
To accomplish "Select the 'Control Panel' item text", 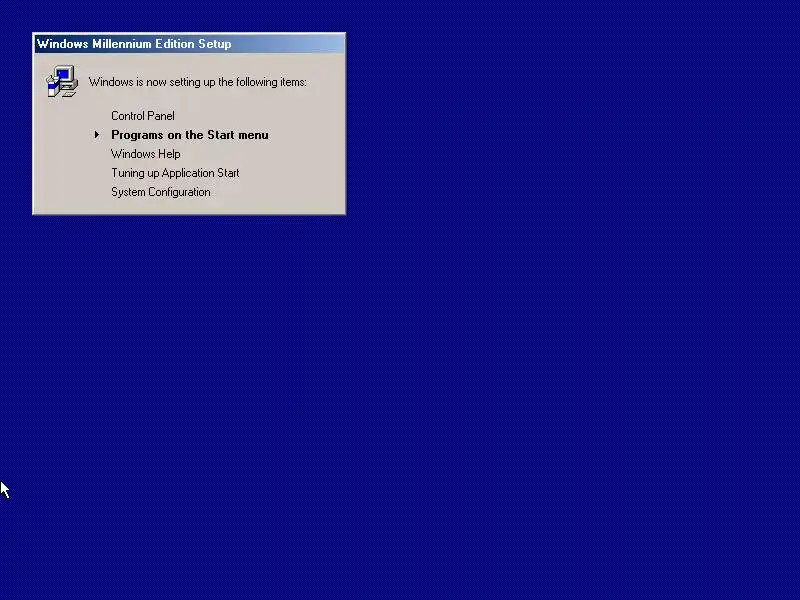I will pyautogui.click(x=143, y=116).
